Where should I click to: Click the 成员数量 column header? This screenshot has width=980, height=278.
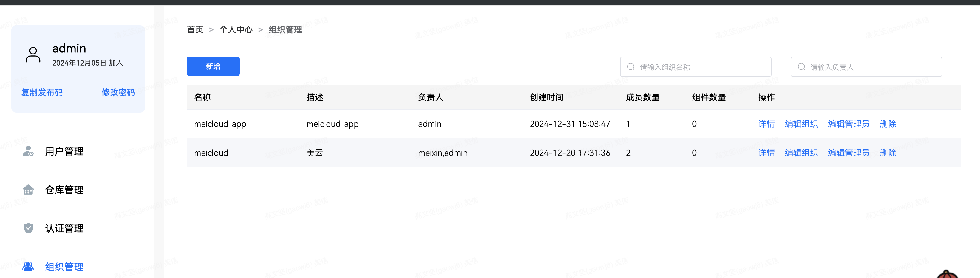643,97
